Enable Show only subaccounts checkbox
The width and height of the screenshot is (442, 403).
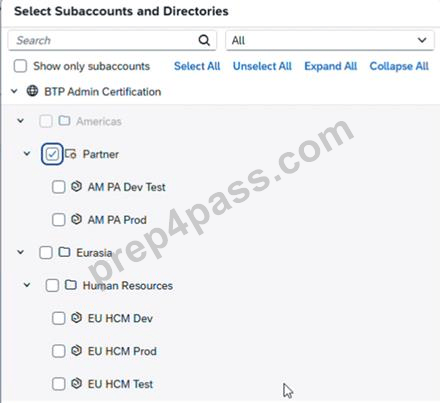click(20, 66)
